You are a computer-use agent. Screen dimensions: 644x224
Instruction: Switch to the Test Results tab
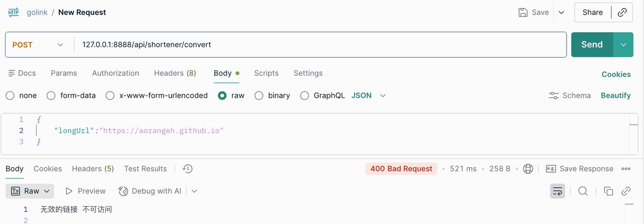pyautogui.click(x=145, y=169)
